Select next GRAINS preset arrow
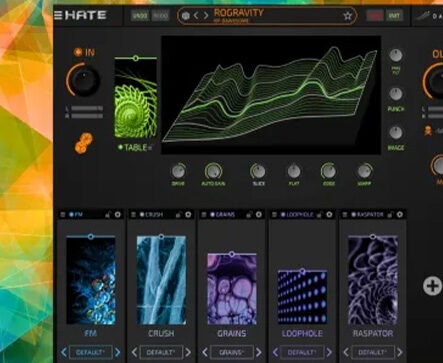 [259, 352]
